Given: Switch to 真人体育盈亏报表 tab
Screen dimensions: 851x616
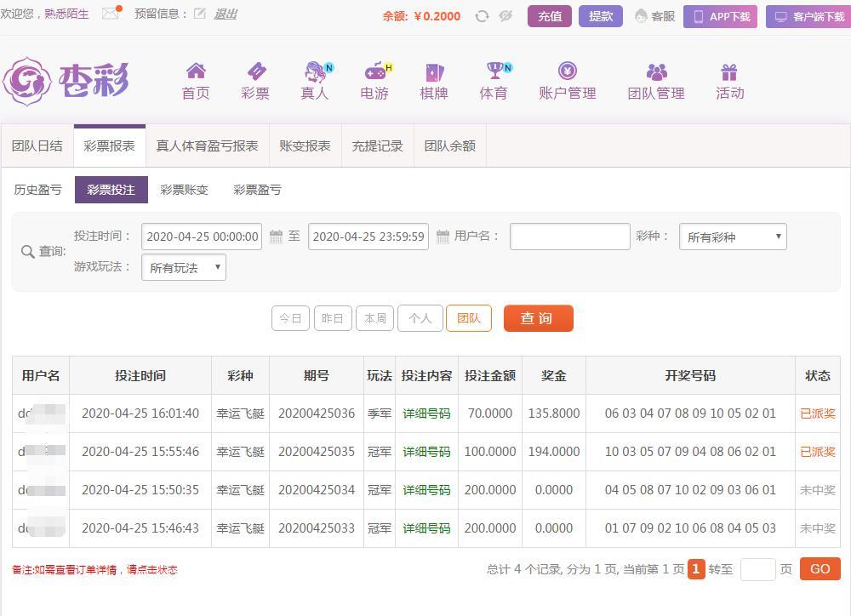Looking at the screenshot, I should tap(207, 145).
